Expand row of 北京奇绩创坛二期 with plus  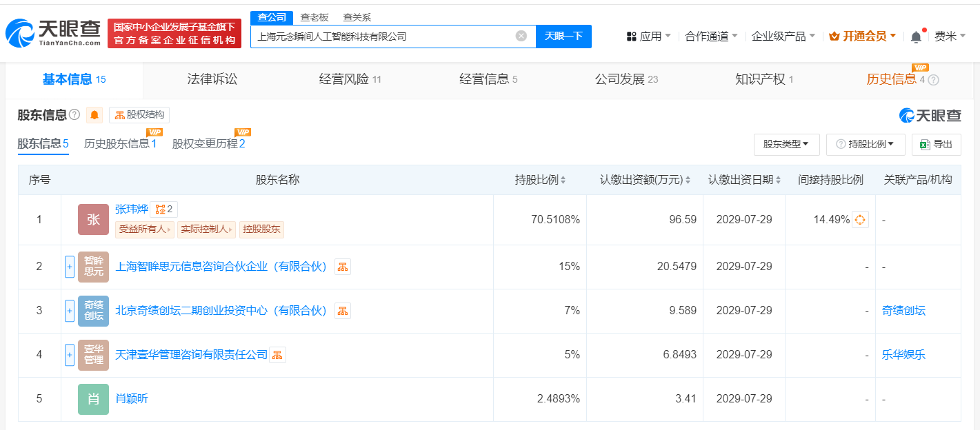tap(69, 311)
